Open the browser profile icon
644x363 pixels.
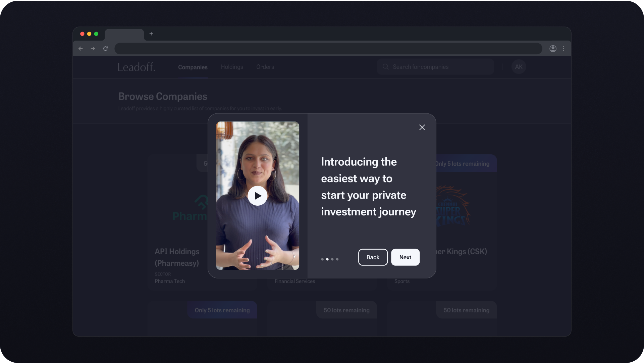(x=553, y=49)
